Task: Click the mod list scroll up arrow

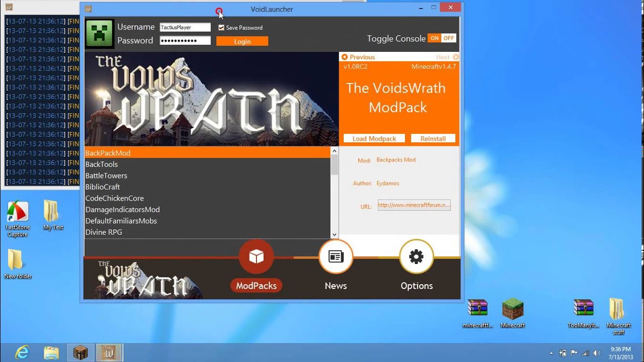Action: tap(335, 151)
